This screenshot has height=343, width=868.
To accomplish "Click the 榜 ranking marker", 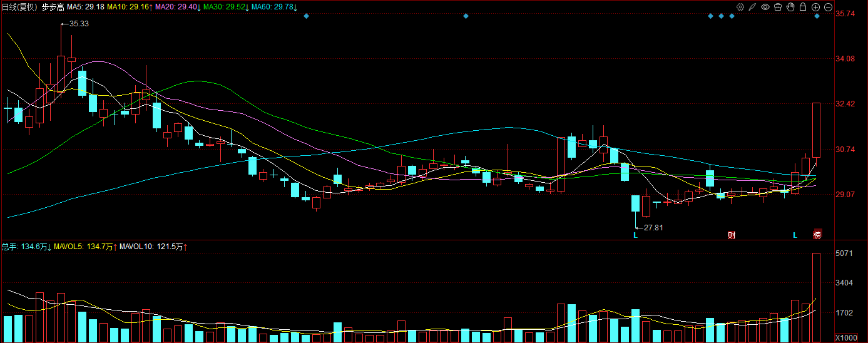I will pos(817,235).
